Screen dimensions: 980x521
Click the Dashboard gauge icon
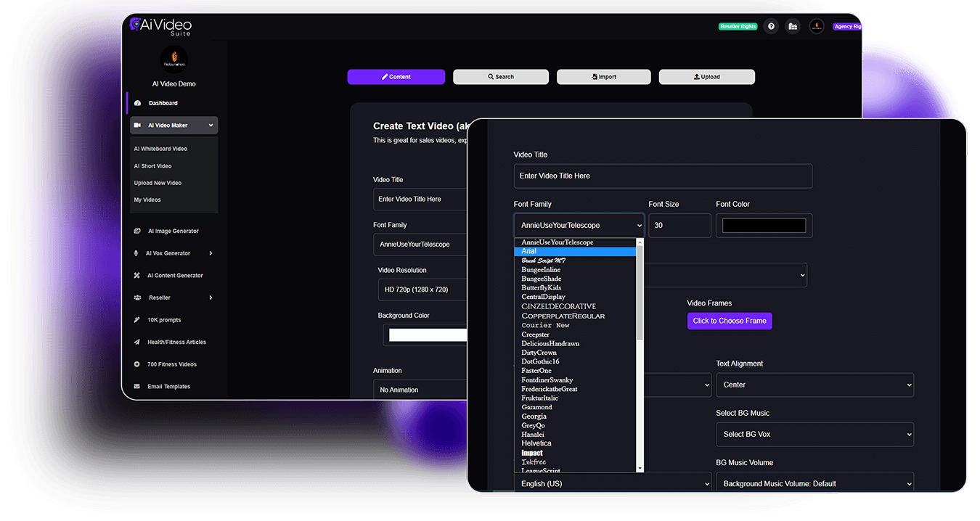[x=138, y=103]
